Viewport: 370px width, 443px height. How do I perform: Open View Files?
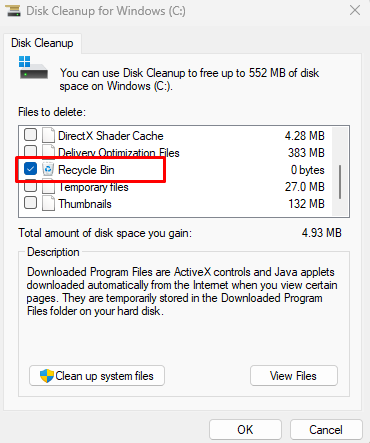click(x=294, y=376)
